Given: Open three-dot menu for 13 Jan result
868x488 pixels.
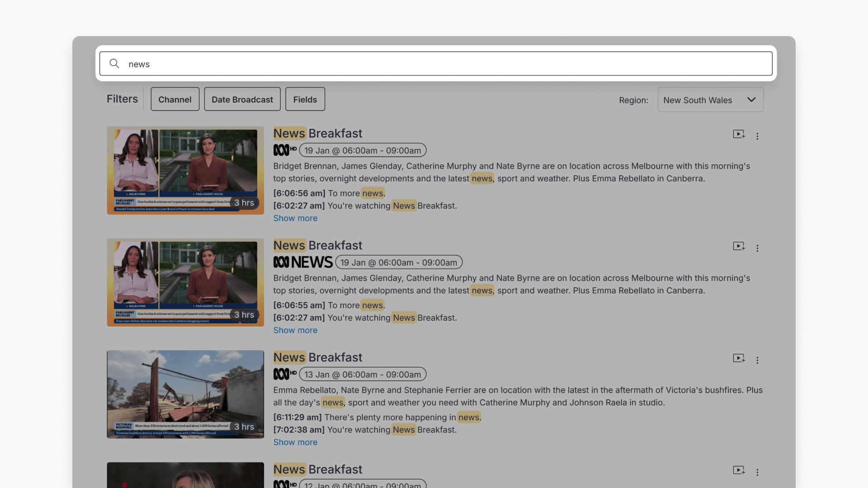Looking at the screenshot, I should click(x=757, y=360).
